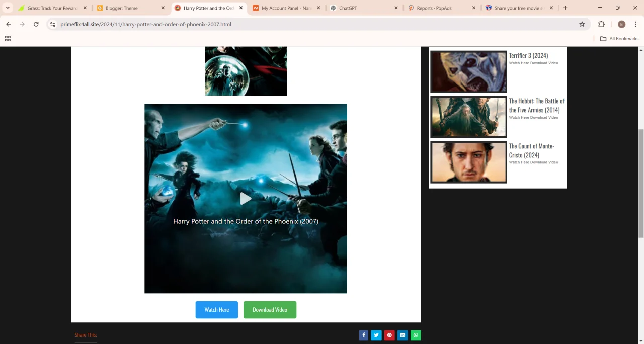
Task: Open The Count of Monte-Cristo (2024) link
Action: (x=532, y=150)
